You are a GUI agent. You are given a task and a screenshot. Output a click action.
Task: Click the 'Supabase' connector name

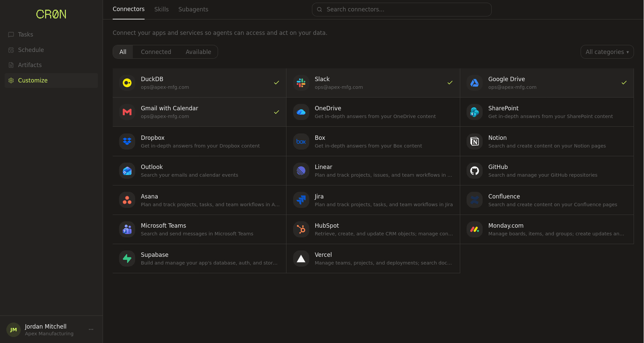point(155,255)
